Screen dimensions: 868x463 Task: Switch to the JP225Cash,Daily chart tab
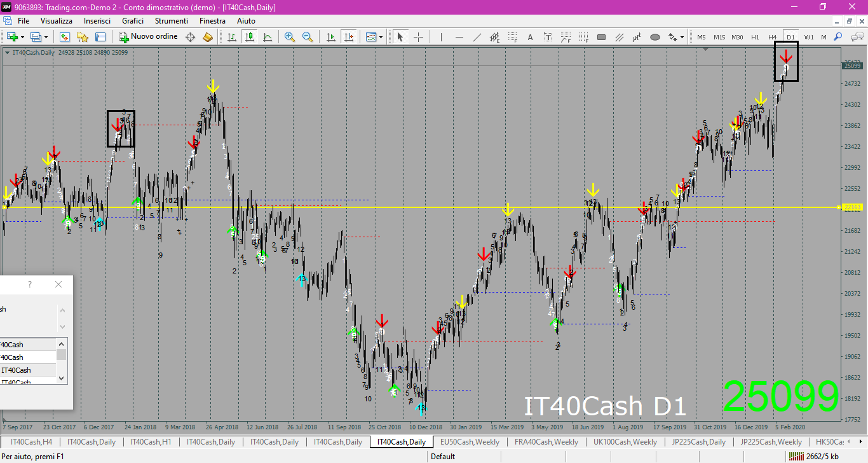(x=700, y=441)
